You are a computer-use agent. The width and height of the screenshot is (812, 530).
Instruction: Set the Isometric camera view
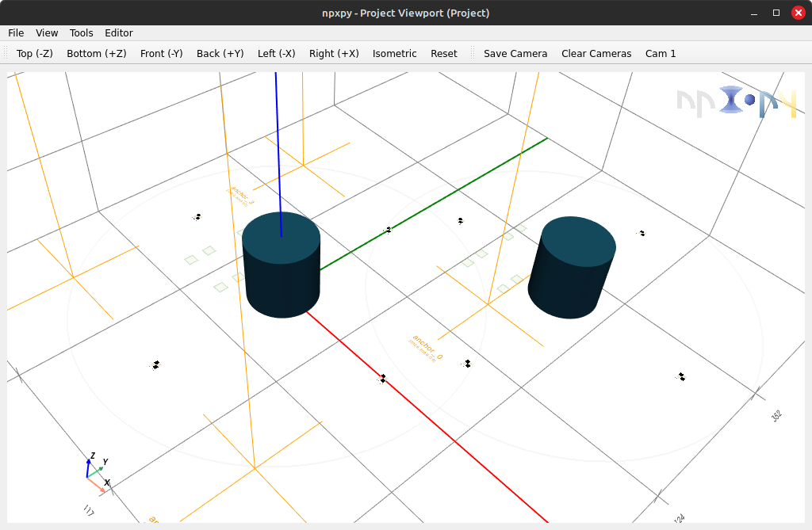(394, 54)
